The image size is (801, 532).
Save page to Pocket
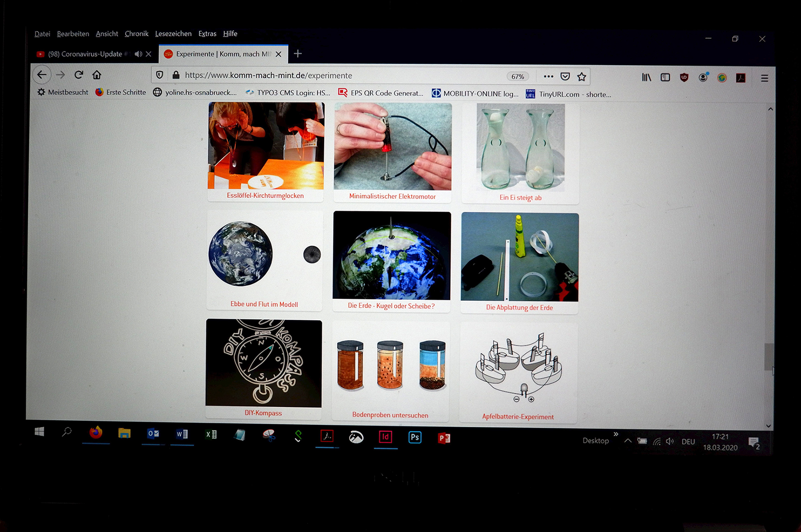click(x=565, y=76)
